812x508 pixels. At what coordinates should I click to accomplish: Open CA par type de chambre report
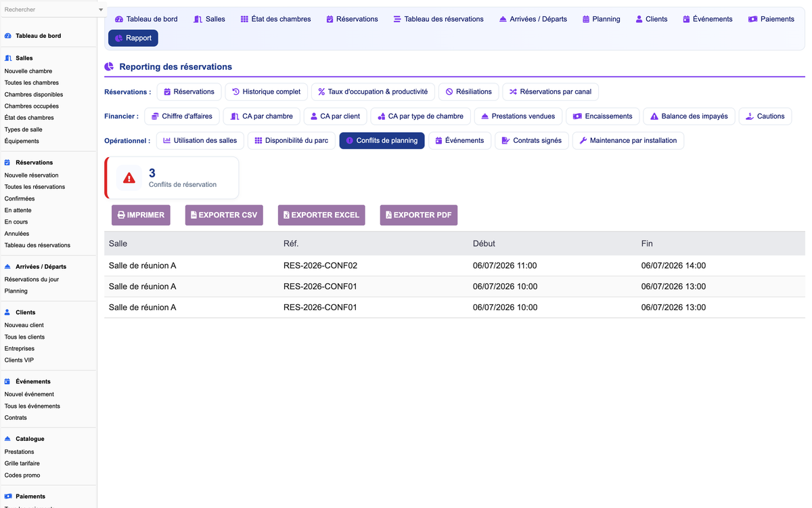[x=421, y=117]
